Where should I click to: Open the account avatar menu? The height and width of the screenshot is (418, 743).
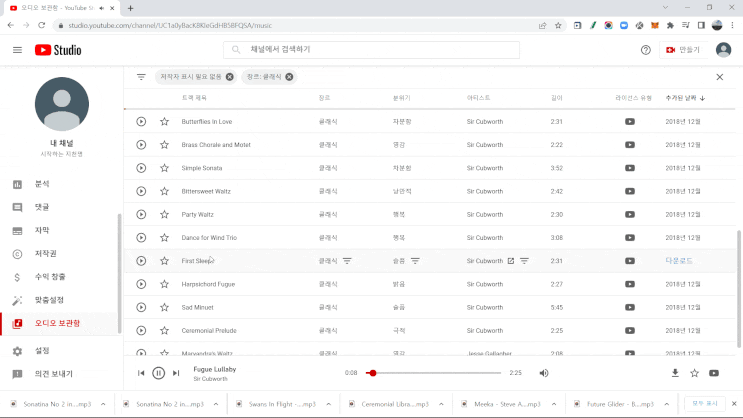724,50
